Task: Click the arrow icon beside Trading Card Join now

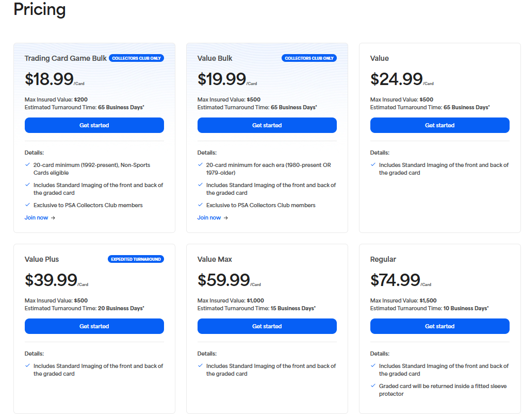Action: 53,218
